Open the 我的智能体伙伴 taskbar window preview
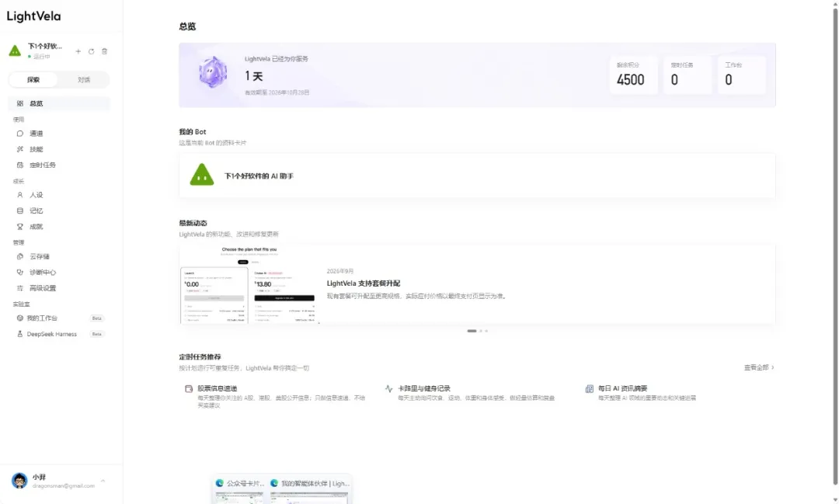 coord(309,489)
